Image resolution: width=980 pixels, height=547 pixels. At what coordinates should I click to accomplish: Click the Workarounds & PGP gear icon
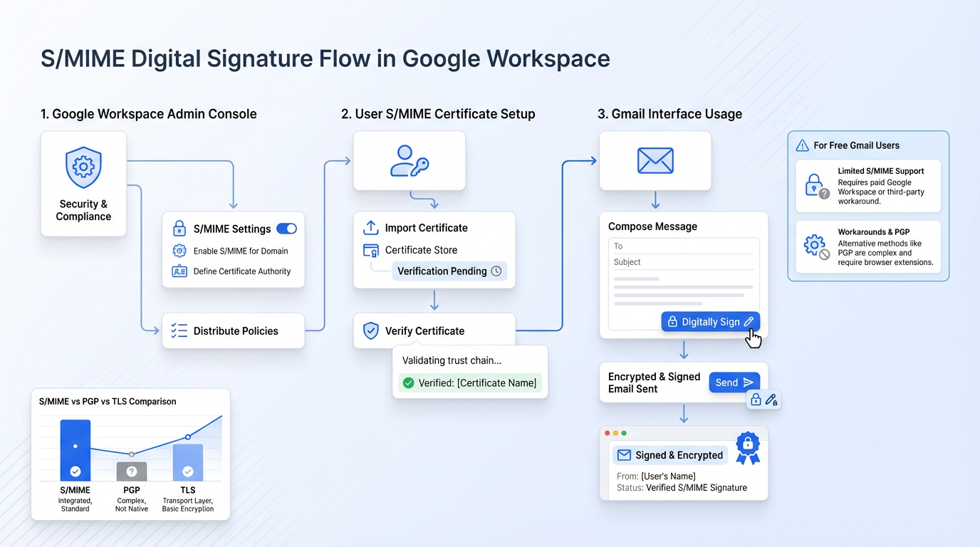click(815, 246)
